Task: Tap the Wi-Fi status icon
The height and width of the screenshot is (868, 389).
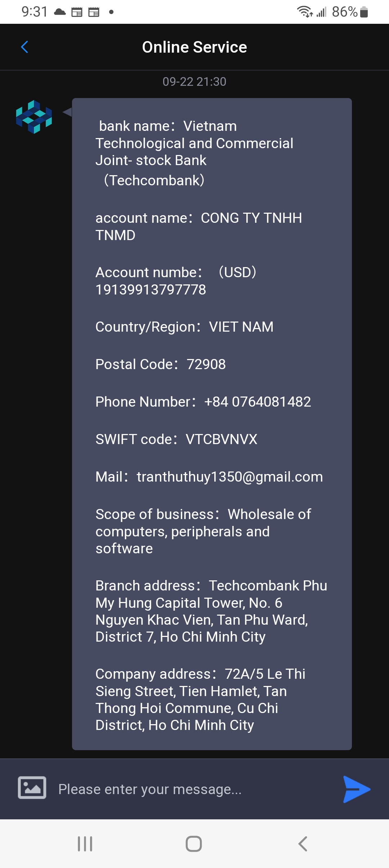Action: pos(304,12)
